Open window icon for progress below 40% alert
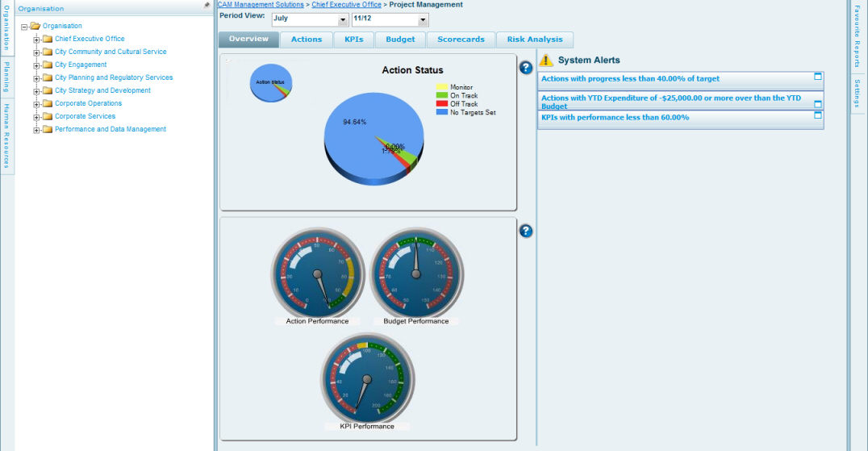This screenshot has height=451, width=868. (817, 77)
